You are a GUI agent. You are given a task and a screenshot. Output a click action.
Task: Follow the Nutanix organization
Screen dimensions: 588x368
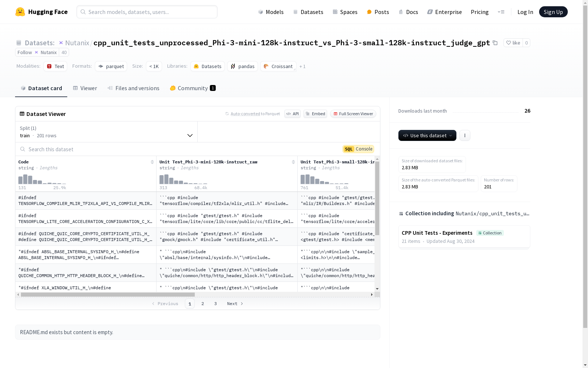(x=37, y=52)
